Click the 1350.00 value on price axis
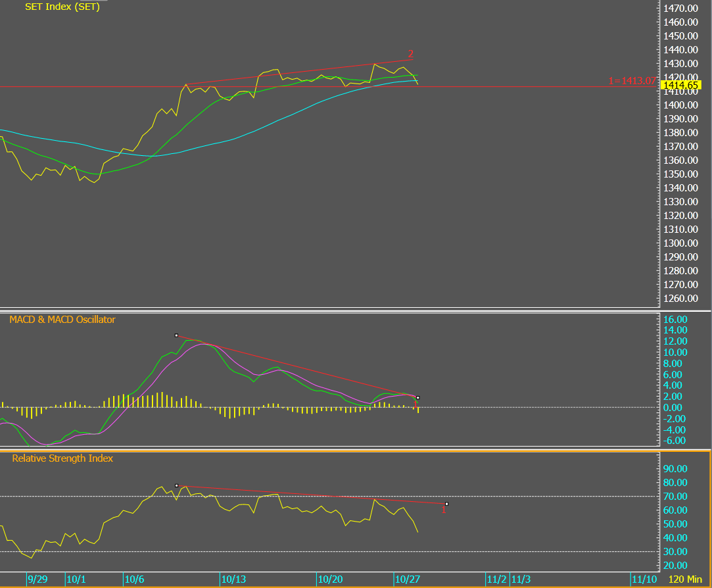Viewport: 712px width, 588px height. tap(680, 174)
